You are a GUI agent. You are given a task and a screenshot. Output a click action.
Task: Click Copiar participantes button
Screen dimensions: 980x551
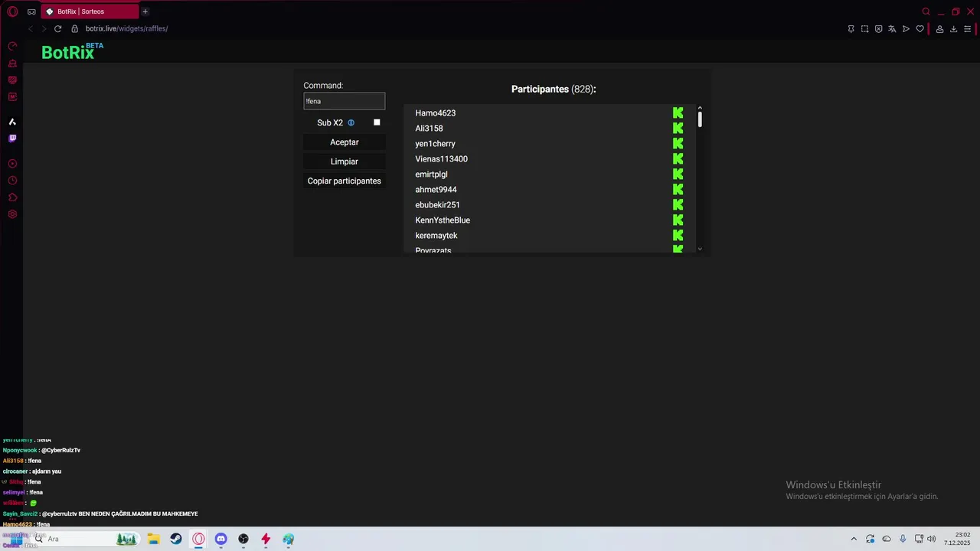(x=344, y=181)
